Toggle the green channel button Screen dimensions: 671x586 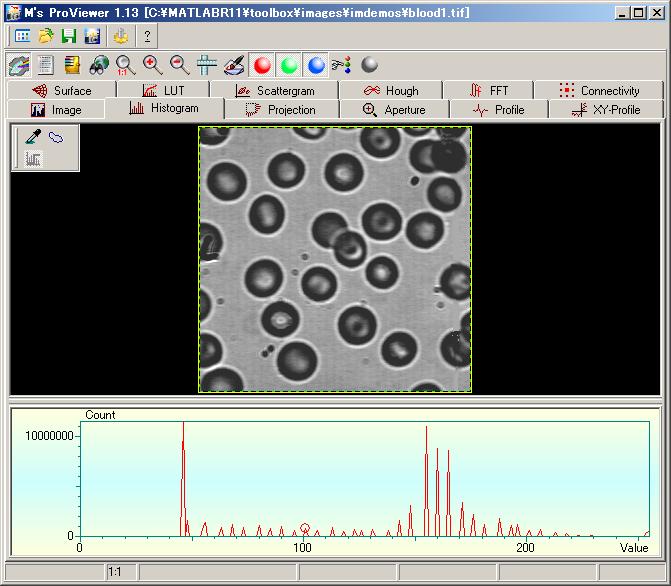pyautogui.click(x=289, y=66)
